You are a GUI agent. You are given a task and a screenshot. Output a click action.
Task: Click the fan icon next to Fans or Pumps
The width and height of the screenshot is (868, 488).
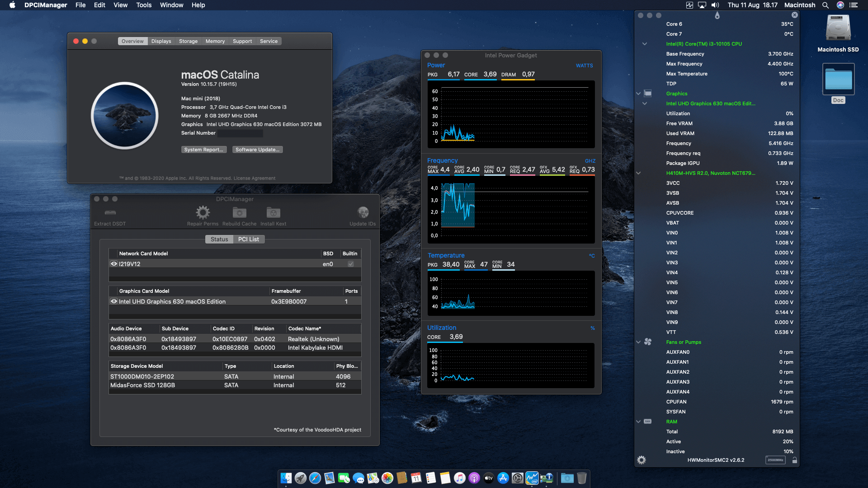[648, 342]
